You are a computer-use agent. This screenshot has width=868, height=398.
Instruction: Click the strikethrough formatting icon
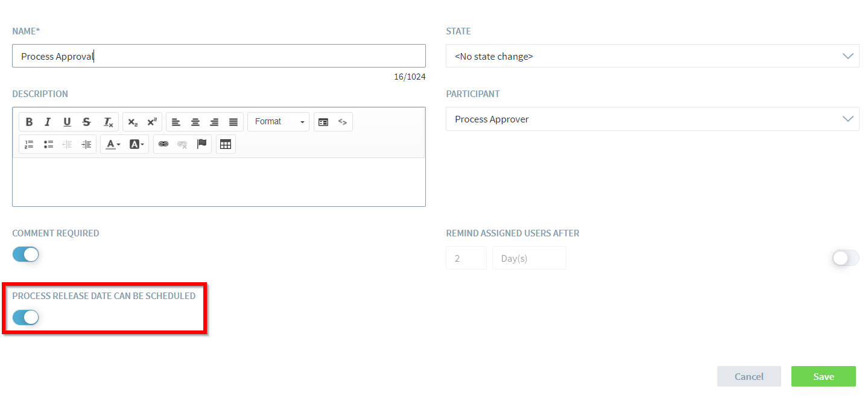coord(86,122)
